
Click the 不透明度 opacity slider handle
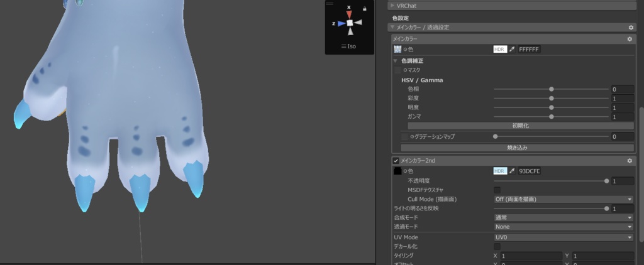click(607, 181)
